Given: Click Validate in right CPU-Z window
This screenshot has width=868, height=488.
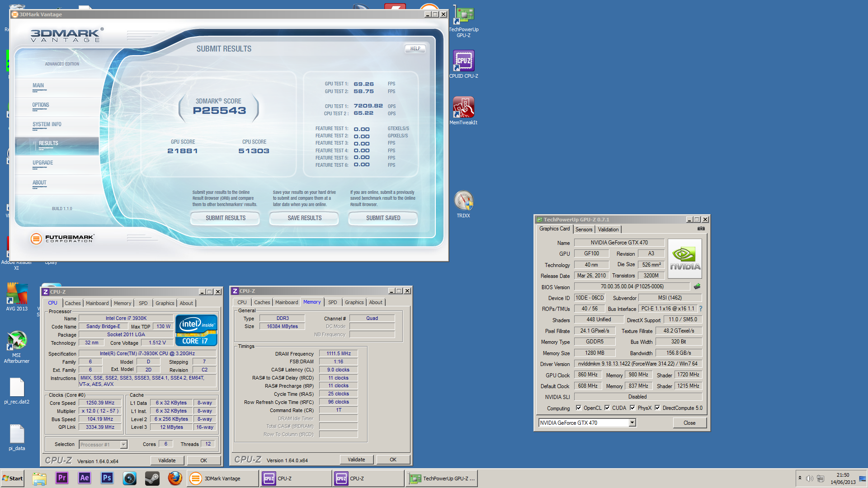Looking at the screenshot, I should tap(356, 460).
